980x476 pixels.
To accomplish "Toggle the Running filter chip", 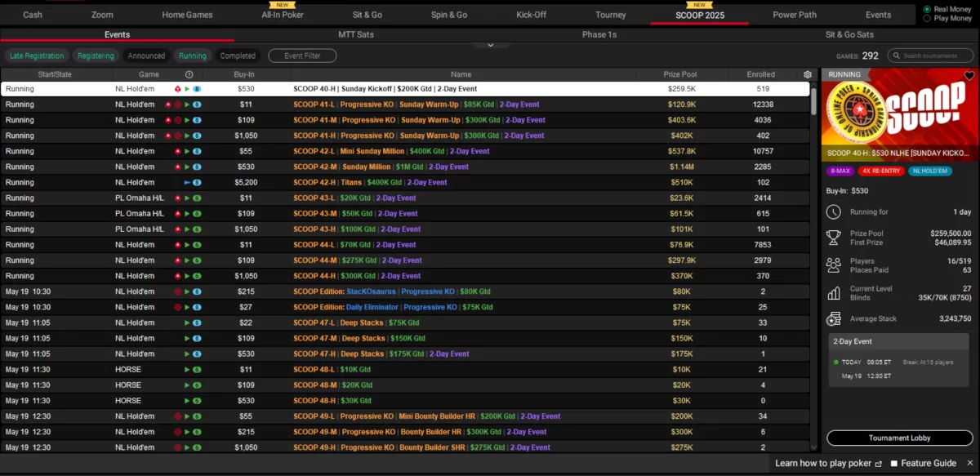I will pos(193,56).
